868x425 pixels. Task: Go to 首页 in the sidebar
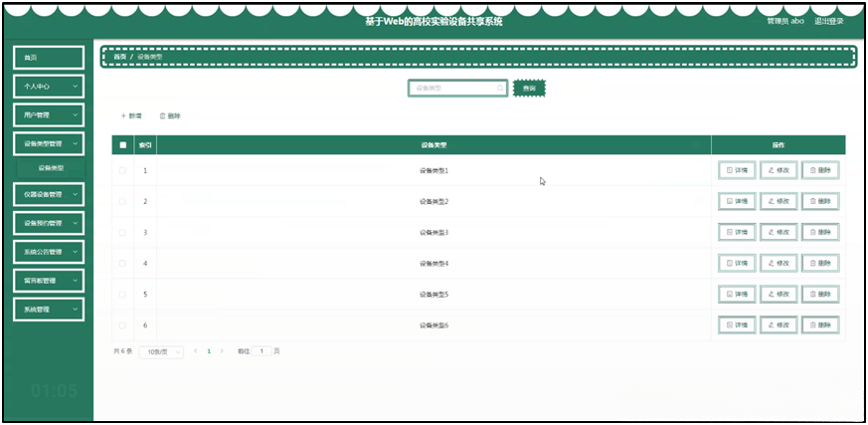tap(49, 58)
